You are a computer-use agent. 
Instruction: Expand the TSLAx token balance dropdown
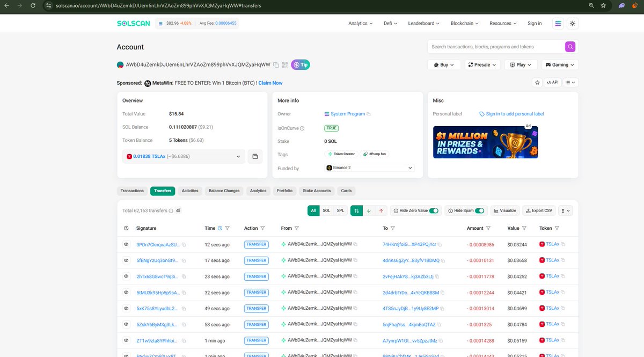(x=184, y=157)
